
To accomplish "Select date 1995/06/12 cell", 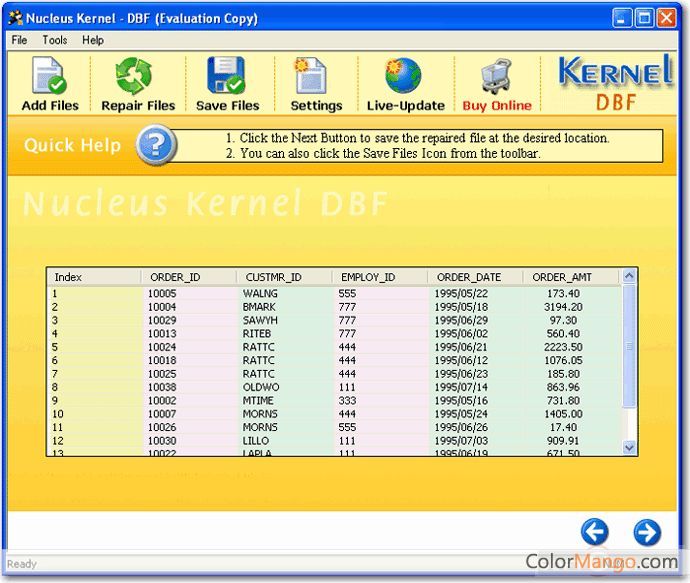I will [x=461, y=360].
